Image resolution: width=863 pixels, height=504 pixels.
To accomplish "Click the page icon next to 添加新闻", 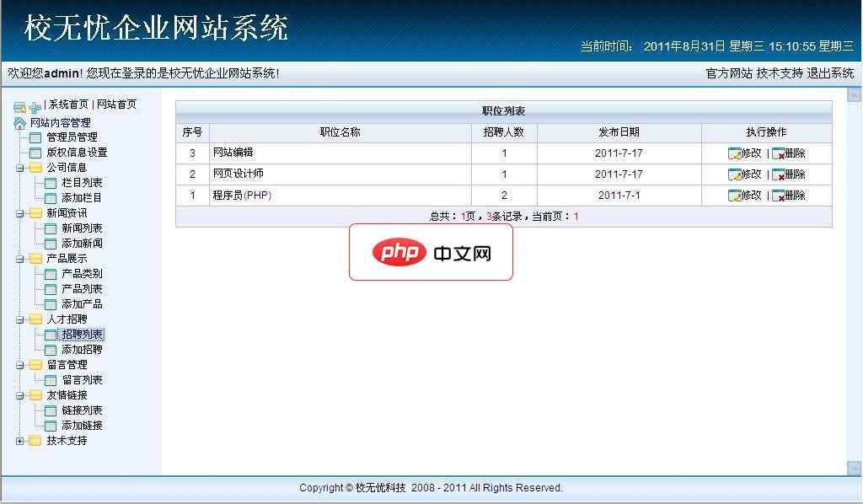I will 51,244.
